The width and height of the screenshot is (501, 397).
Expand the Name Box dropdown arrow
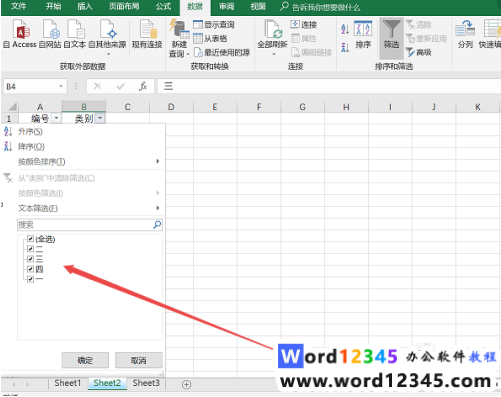coord(61,86)
